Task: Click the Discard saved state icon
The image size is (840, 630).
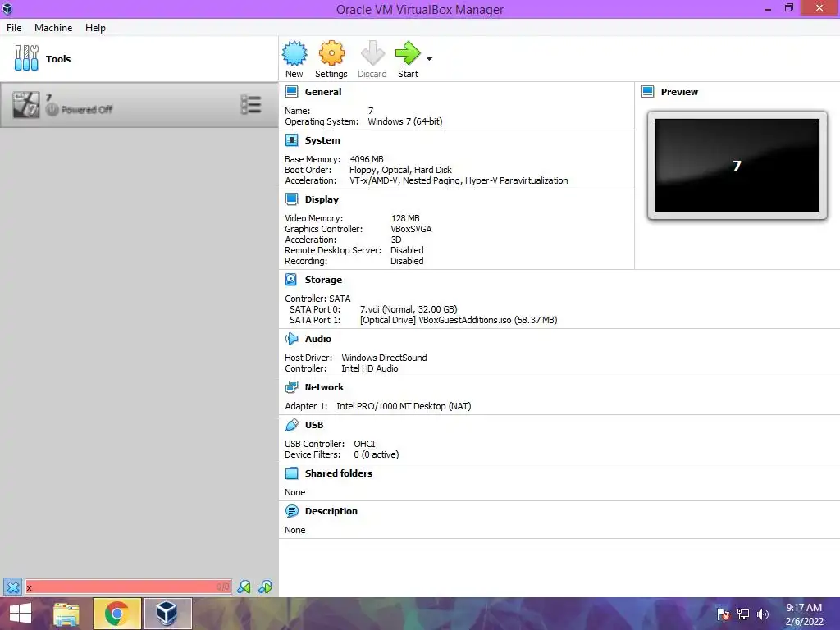Action: pyautogui.click(x=372, y=53)
